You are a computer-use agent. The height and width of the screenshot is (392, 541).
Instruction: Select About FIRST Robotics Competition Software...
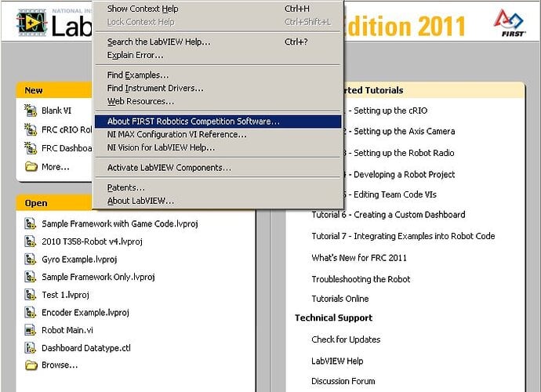218,121
